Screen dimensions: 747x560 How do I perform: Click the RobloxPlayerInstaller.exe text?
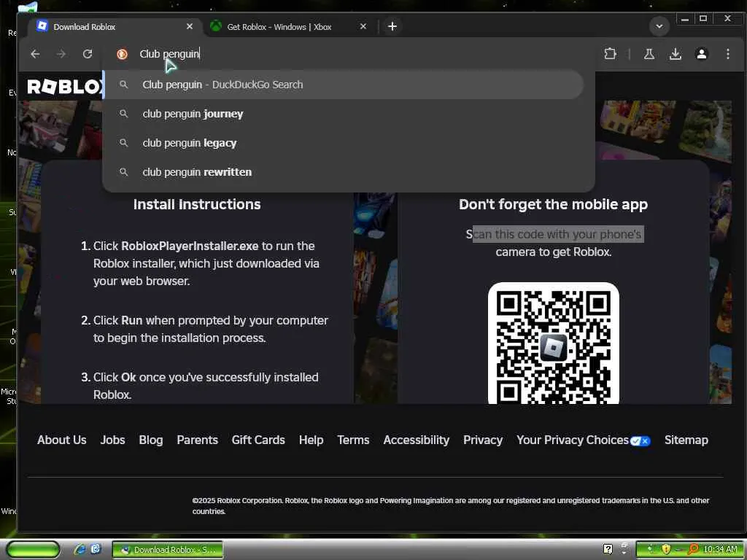pos(190,246)
